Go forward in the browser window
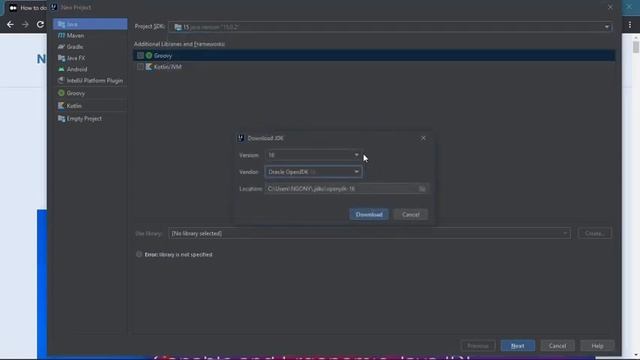The height and width of the screenshot is (360, 640). [x=25, y=24]
